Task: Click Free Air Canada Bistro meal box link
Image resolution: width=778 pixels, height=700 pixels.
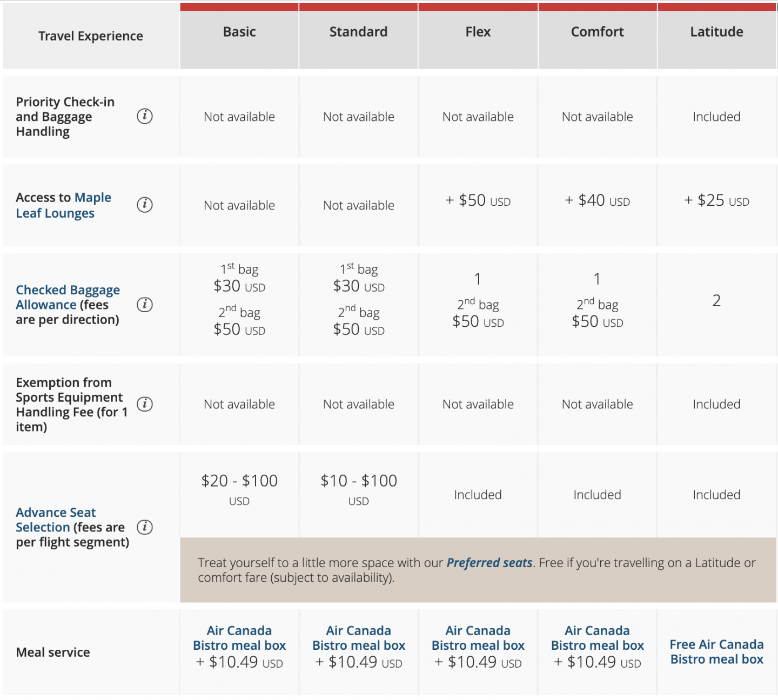Action: (716, 652)
